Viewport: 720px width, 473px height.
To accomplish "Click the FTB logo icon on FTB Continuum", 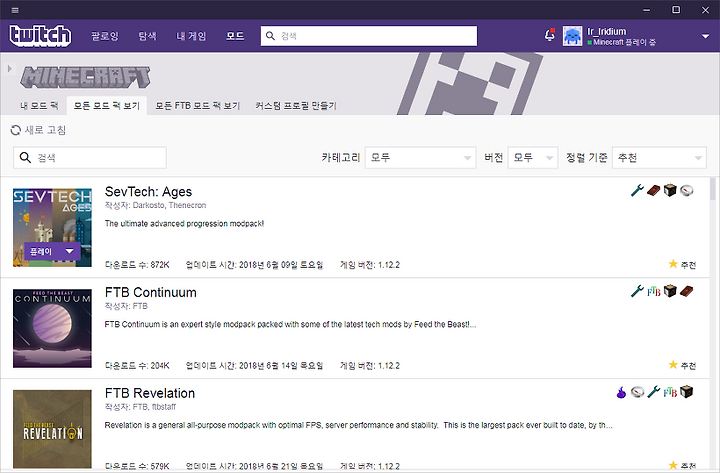I will 653,291.
